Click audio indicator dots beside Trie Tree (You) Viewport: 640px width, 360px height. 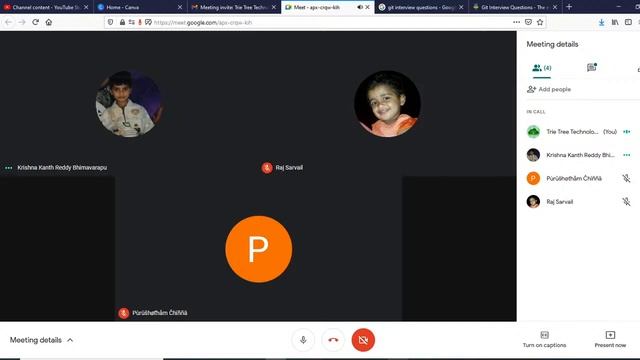627,131
